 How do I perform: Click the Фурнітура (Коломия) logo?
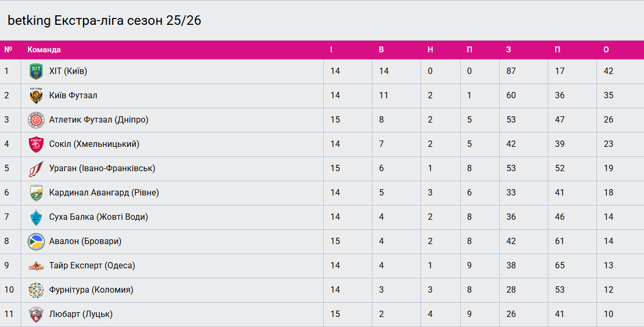(36, 290)
